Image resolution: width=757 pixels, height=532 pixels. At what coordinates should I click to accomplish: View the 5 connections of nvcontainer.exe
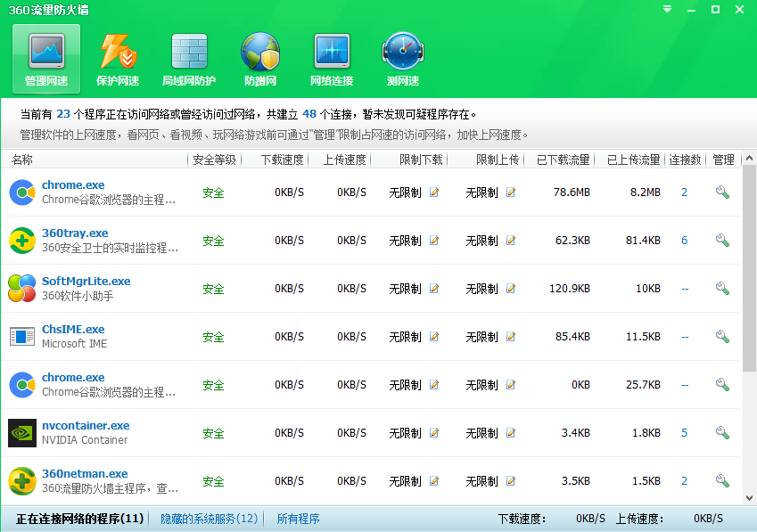[684, 433]
